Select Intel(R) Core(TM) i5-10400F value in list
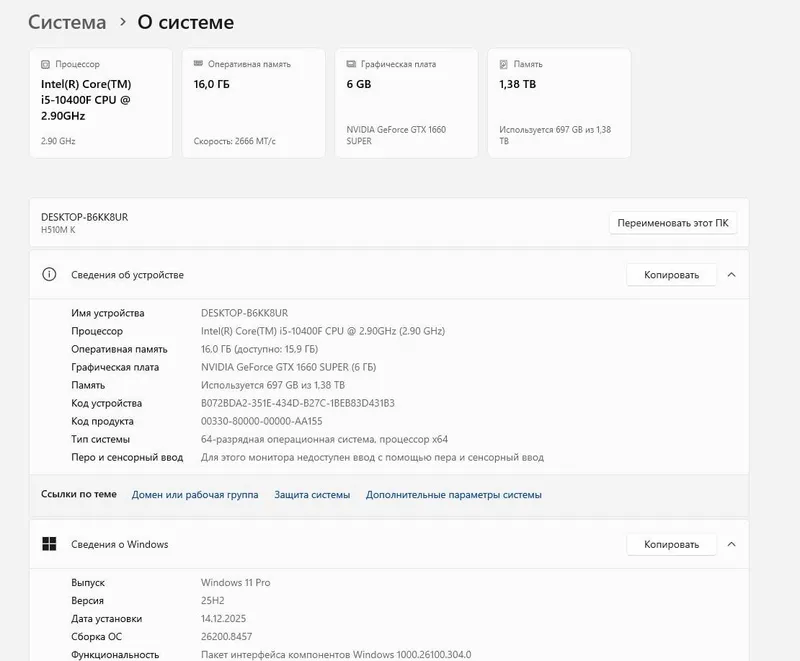This screenshot has width=800, height=661. click(x=323, y=331)
